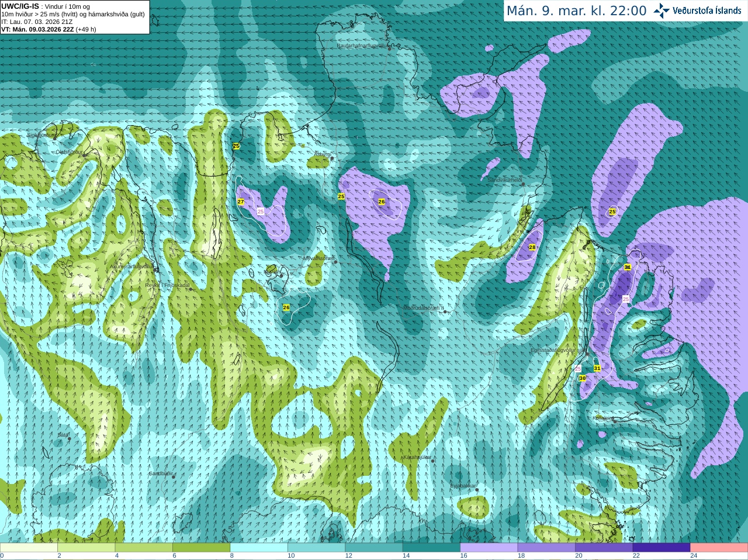Click the dark indigo 22–24 legend swatch
748x560 pixels.
(662, 548)
